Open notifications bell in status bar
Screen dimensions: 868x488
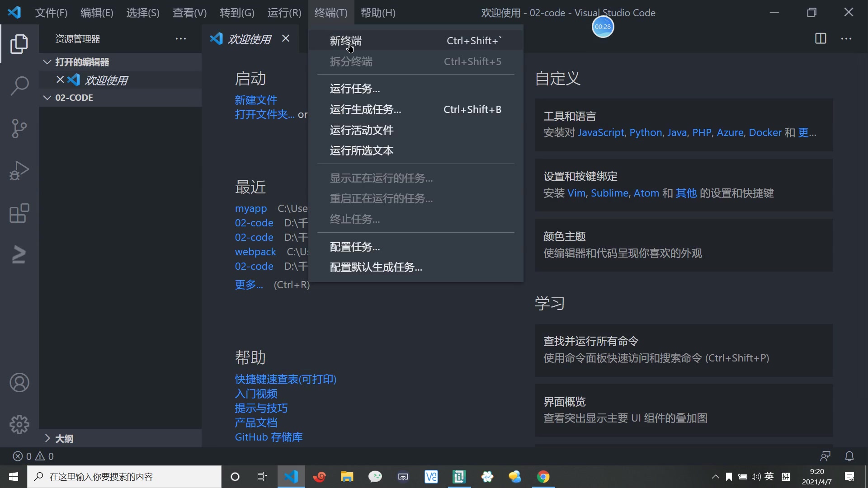(x=849, y=456)
